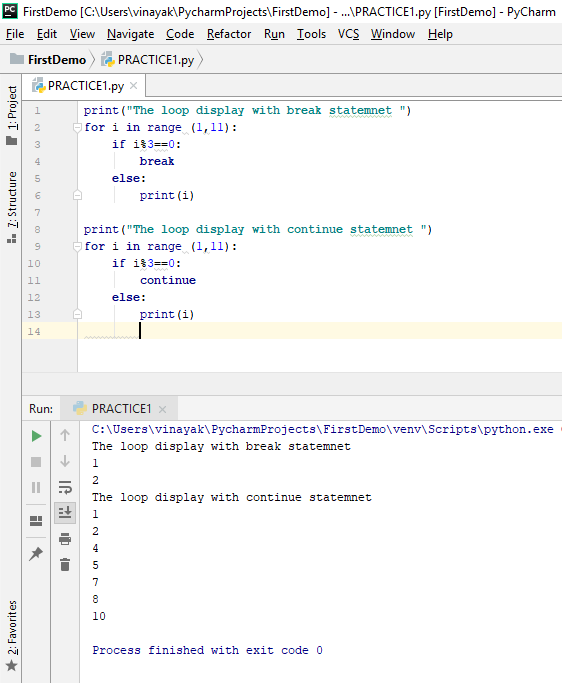This screenshot has height=683, width=562.
Task: Open the Favorites tool window
Action: [x=12, y=635]
